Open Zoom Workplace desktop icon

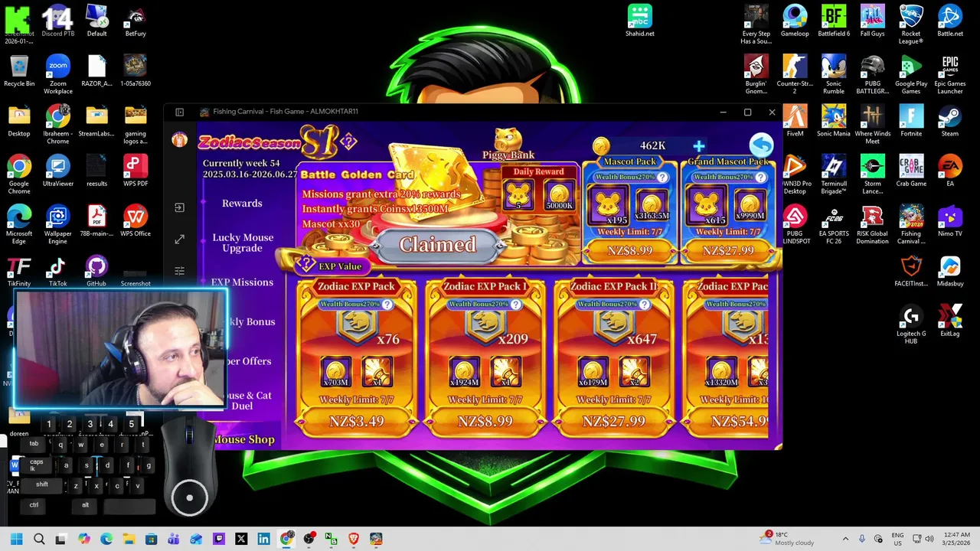(58, 74)
